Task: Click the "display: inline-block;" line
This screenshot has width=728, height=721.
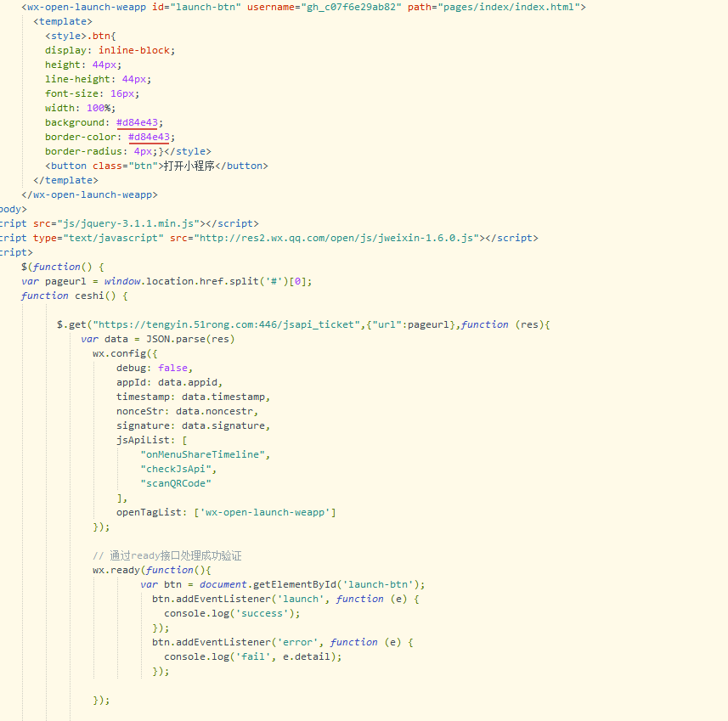Action: 110,51
